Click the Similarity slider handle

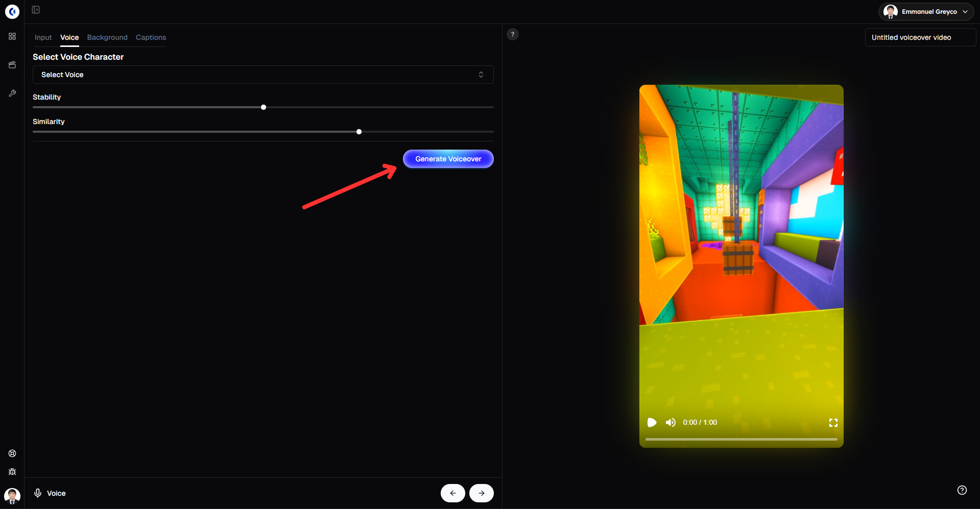tap(359, 132)
